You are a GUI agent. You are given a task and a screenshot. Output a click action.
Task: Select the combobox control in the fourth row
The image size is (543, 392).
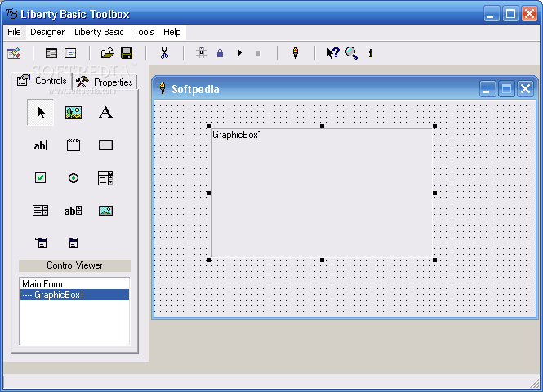point(41,210)
